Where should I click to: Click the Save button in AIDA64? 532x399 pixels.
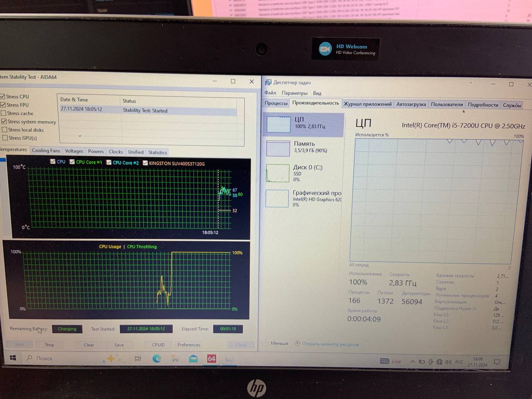119,345
